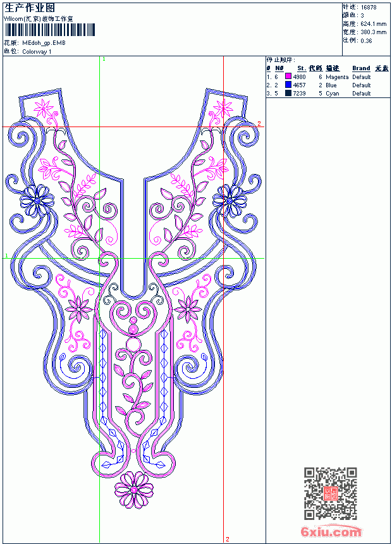This screenshot has height=544, width=392.
Task: Select the Blue description text
Action: (331, 85)
